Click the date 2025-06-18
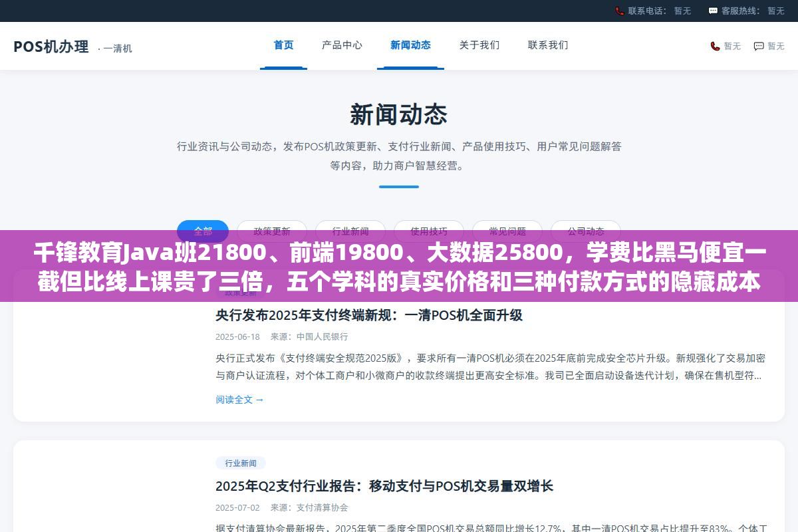798x532 pixels. click(237, 336)
